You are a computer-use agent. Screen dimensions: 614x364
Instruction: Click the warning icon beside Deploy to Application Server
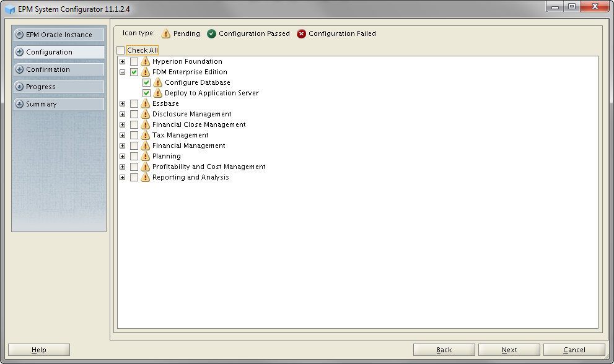(158, 93)
